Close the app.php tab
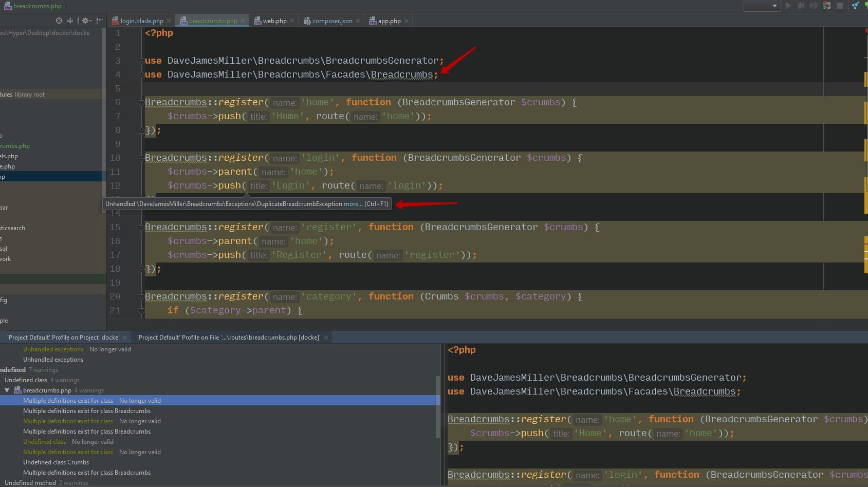This screenshot has height=487, width=868. (406, 21)
